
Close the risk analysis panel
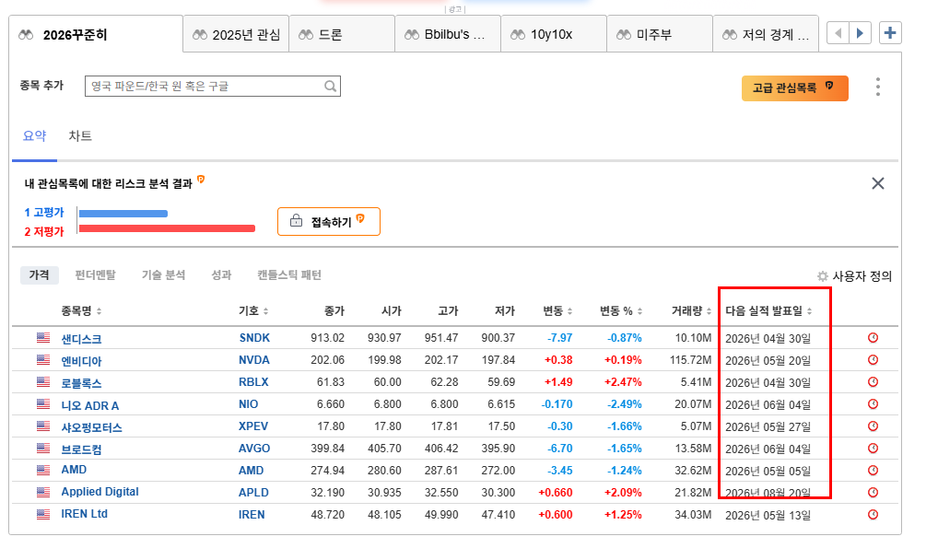coord(877,183)
